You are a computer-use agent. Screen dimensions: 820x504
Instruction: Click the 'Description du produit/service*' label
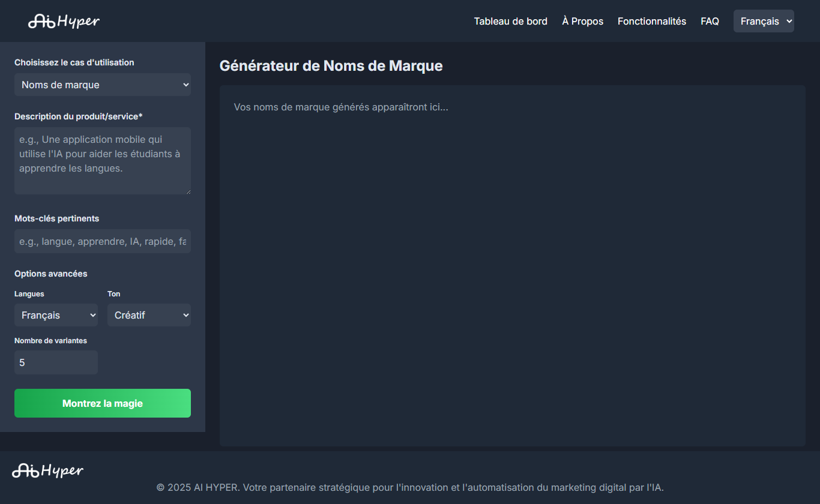point(79,116)
